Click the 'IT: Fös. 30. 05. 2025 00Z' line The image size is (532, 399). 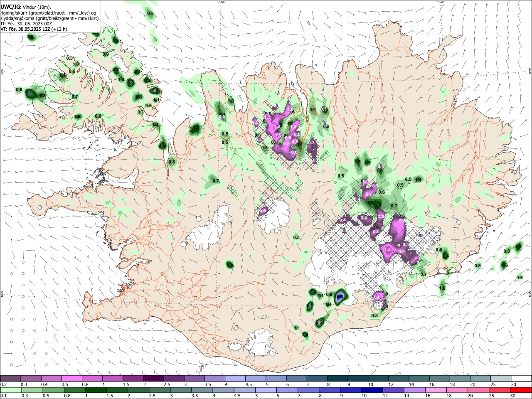[26, 24]
